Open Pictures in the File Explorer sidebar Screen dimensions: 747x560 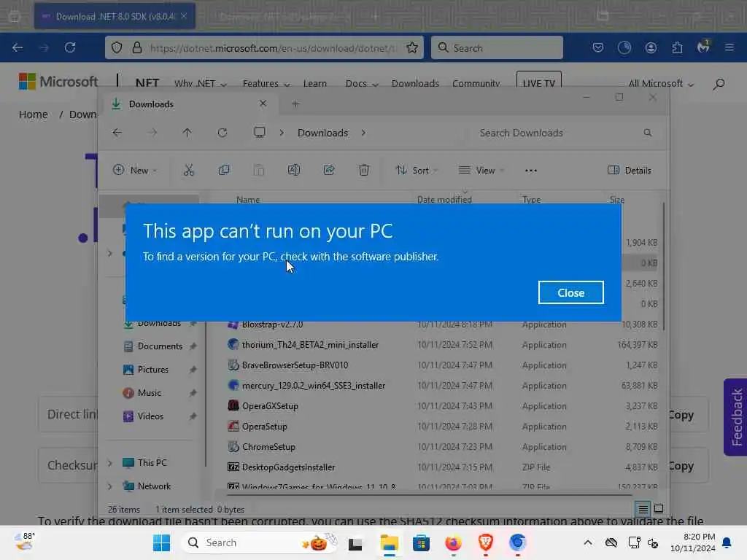pos(152,370)
